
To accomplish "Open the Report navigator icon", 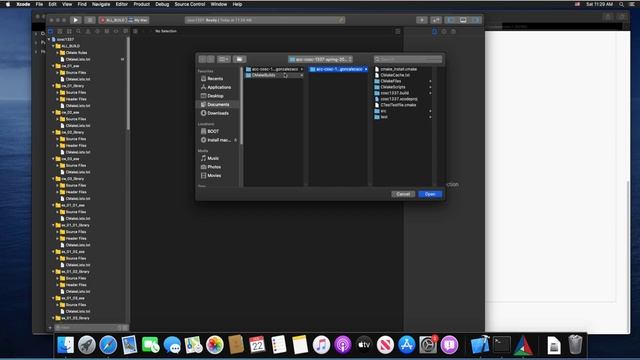I will 126,31.
